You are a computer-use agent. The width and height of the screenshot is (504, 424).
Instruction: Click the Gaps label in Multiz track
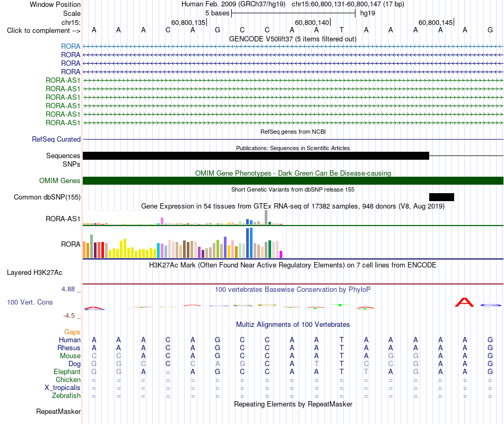tap(72, 332)
